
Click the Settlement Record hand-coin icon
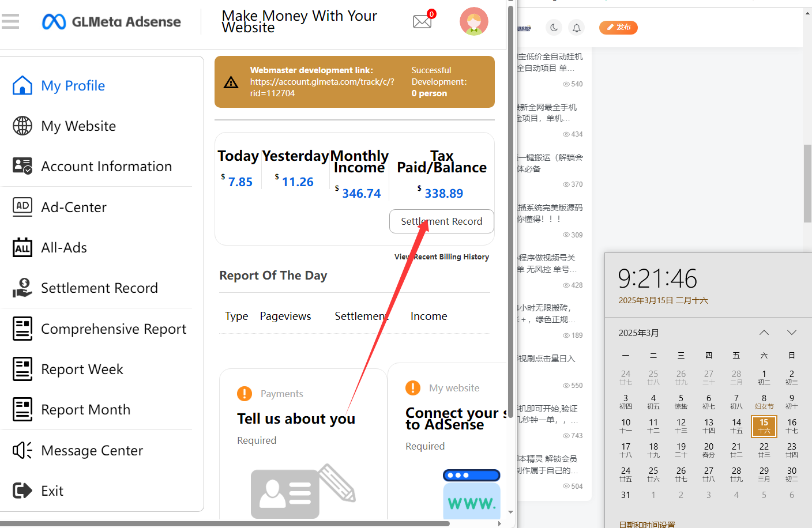(x=22, y=288)
